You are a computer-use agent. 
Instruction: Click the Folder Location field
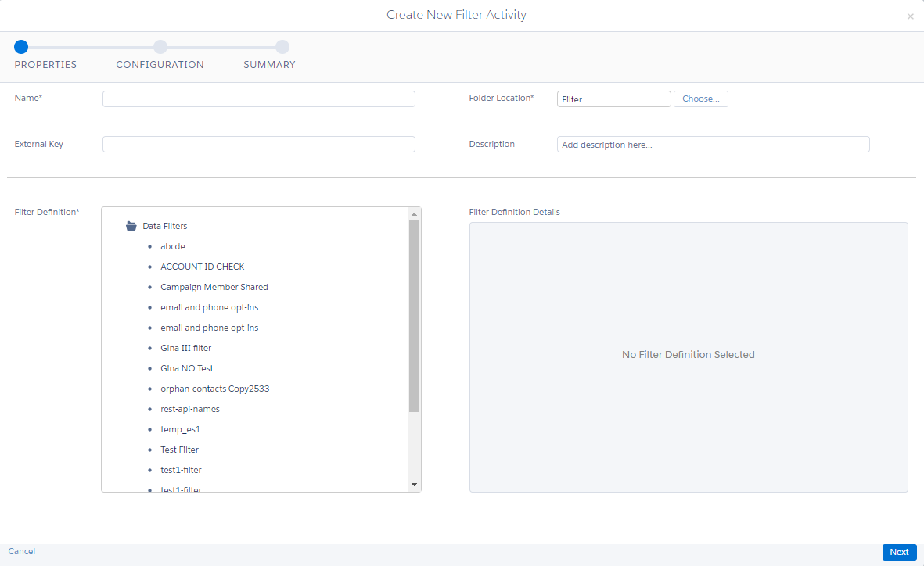(x=613, y=99)
